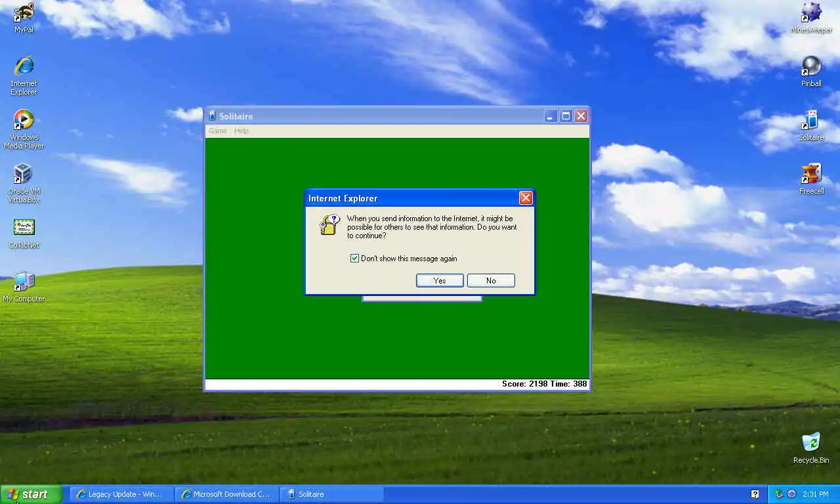Minimize the Solitaire window
The width and height of the screenshot is (840, 504).
click(x=551, y=116)
